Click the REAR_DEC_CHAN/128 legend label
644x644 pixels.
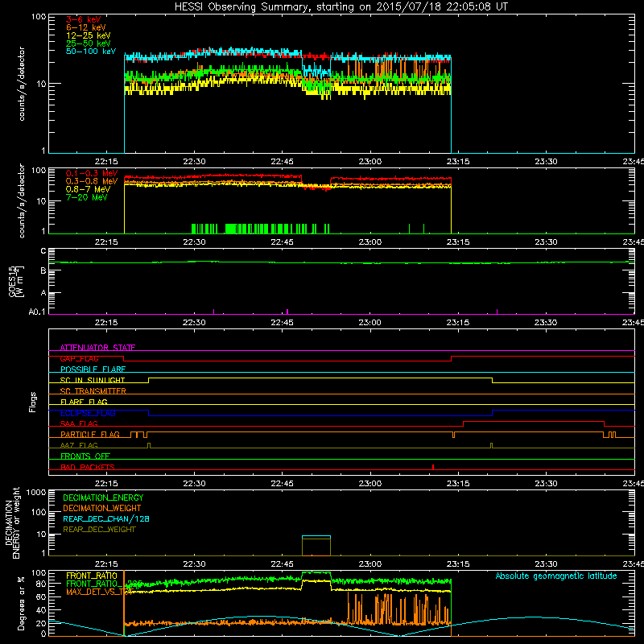pos(106,518)
